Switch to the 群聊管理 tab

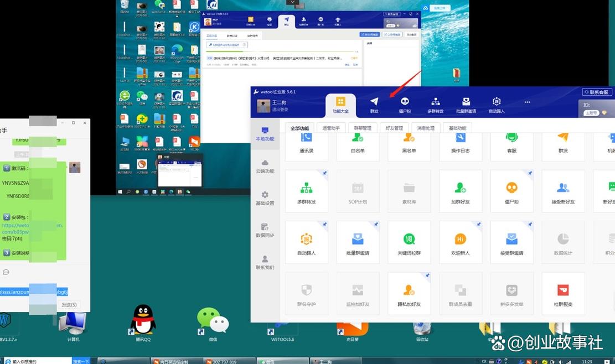click(x=363, y=128)
